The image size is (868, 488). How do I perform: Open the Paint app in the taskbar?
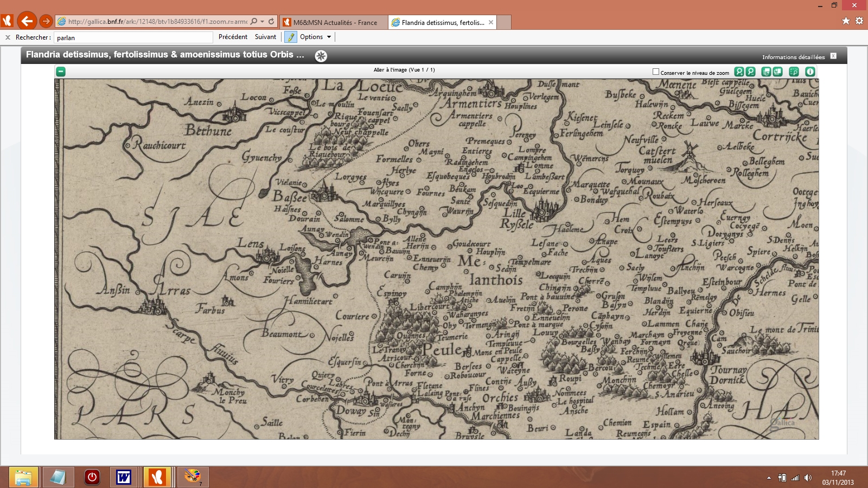192,477
